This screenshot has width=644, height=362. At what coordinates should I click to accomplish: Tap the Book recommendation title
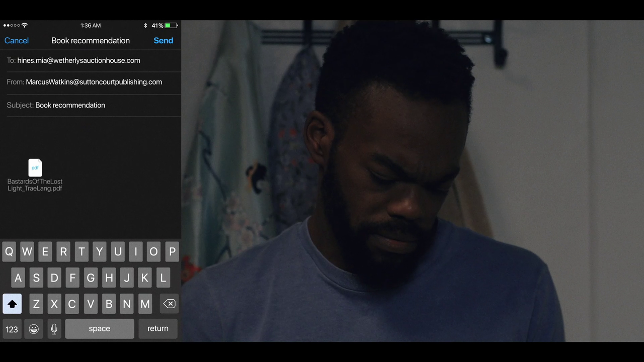tap(91, 41)
